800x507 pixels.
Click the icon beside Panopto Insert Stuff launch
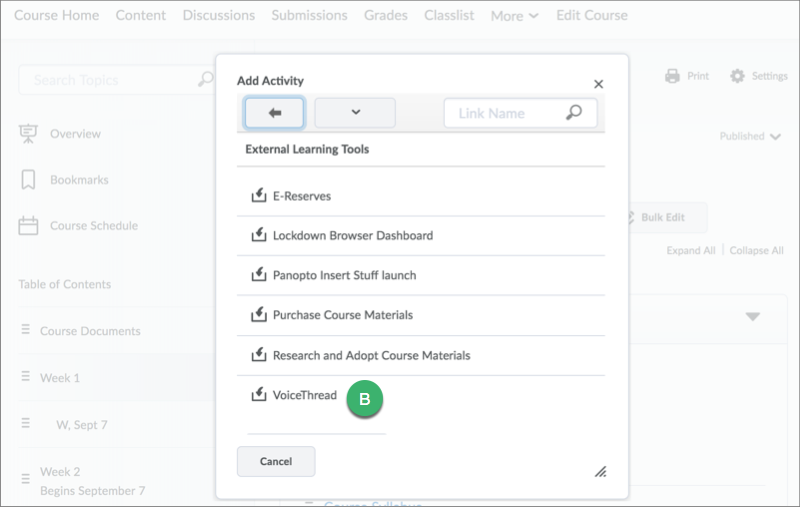259,274
